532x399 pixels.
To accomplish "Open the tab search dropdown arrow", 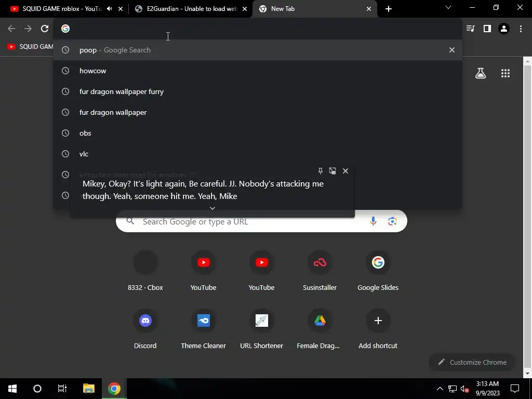I will [448, 7].
